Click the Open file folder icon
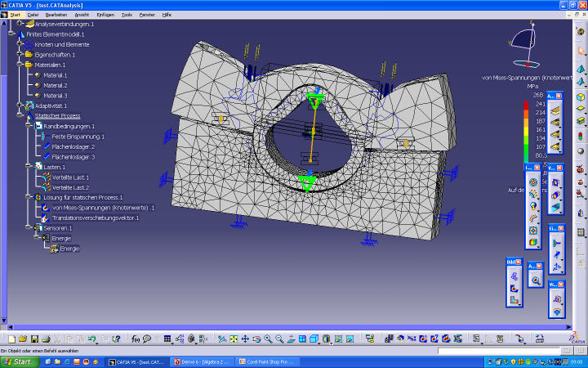The width and height of the screenshot is (588, 368). coord(23,339)
